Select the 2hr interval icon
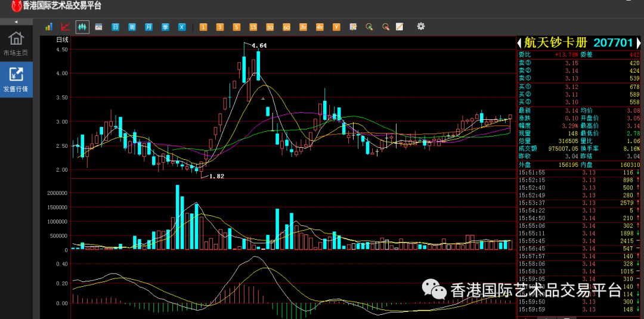The image size is (644, 319). tap(303, 27)
